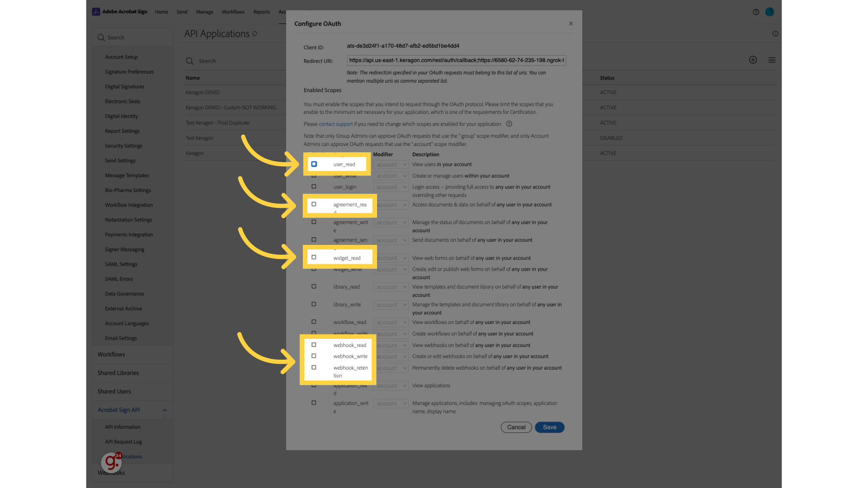This screenshot has height=488, width=868.
Task: Open SAML Settings in sidebar
Action: (x=121, y=264)
